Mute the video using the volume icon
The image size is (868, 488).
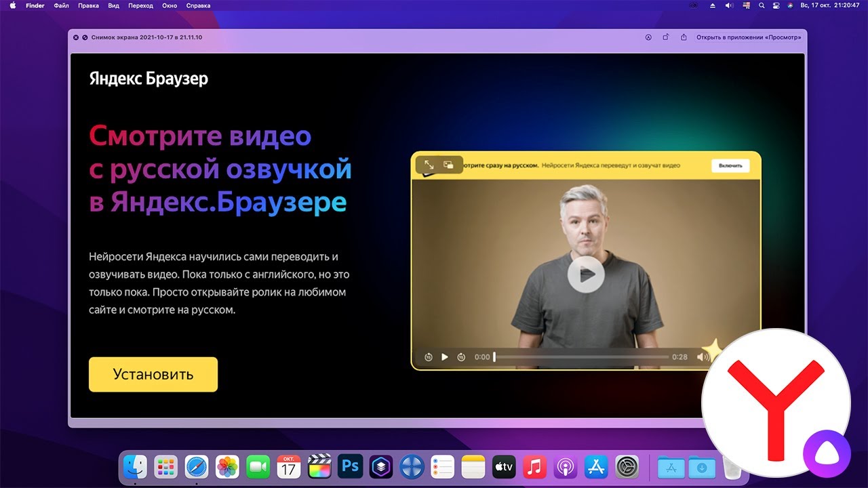click(702, 357)
